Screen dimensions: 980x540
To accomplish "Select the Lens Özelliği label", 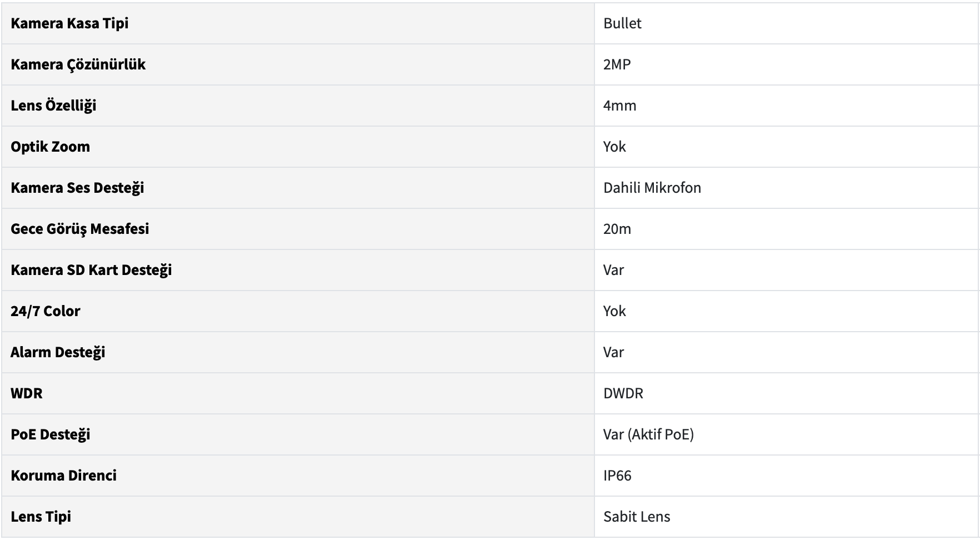I will (53, 106).
